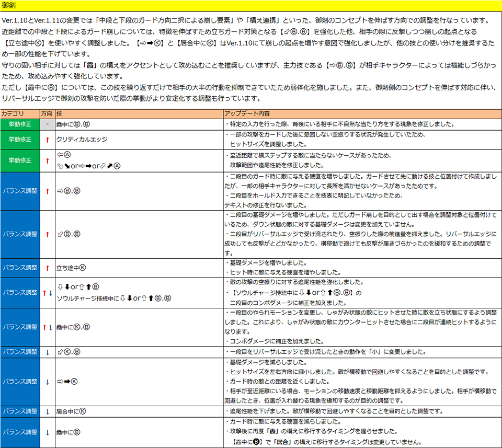Viewport: 502px width, 448px height.
Task: Click the up-down arrows in the ソウルチャージ持続中 row
Action: pos(47,293)
